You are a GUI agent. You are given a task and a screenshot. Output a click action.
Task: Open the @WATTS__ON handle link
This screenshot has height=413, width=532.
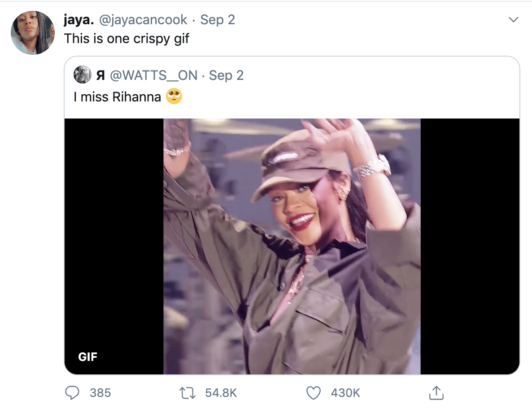tap(153, 75)
